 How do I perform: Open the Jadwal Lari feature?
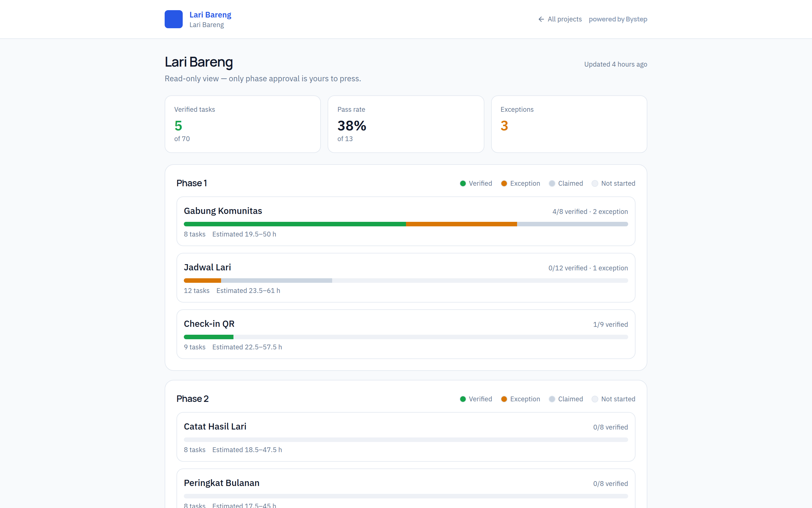coord(406,278)
